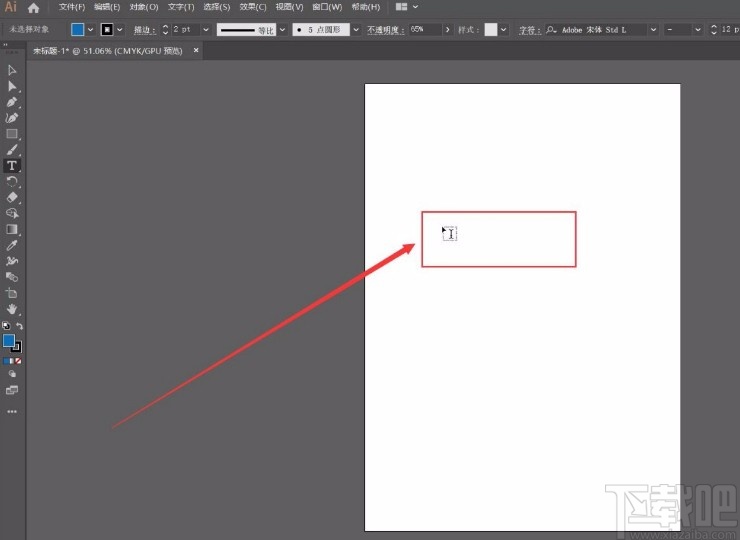Select the Rotate tool
The image size is (740, 540).
(x=12, y=182)
